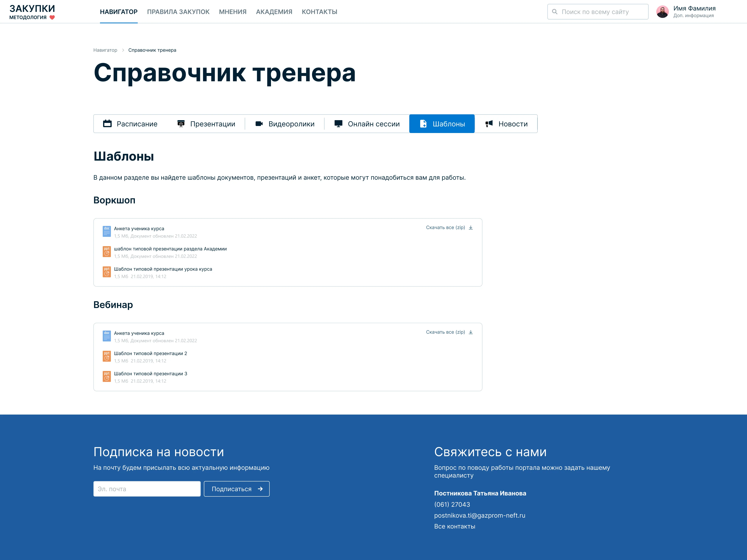Open Правила закупок menu item
The image size is (747, 560).
pos(178,12)
